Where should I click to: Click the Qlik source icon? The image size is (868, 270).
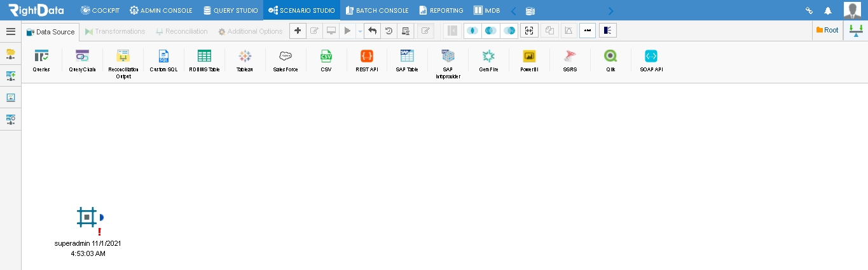(610, 55)
